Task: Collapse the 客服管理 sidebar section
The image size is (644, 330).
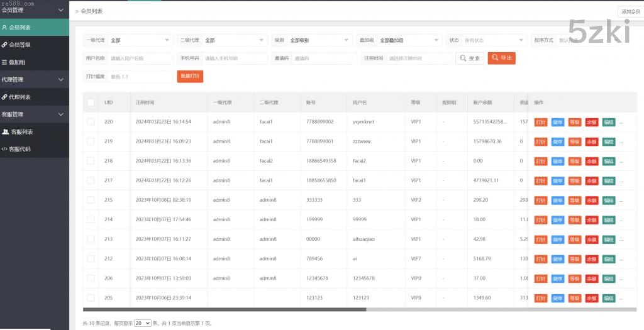Action: tap(60, 114)
